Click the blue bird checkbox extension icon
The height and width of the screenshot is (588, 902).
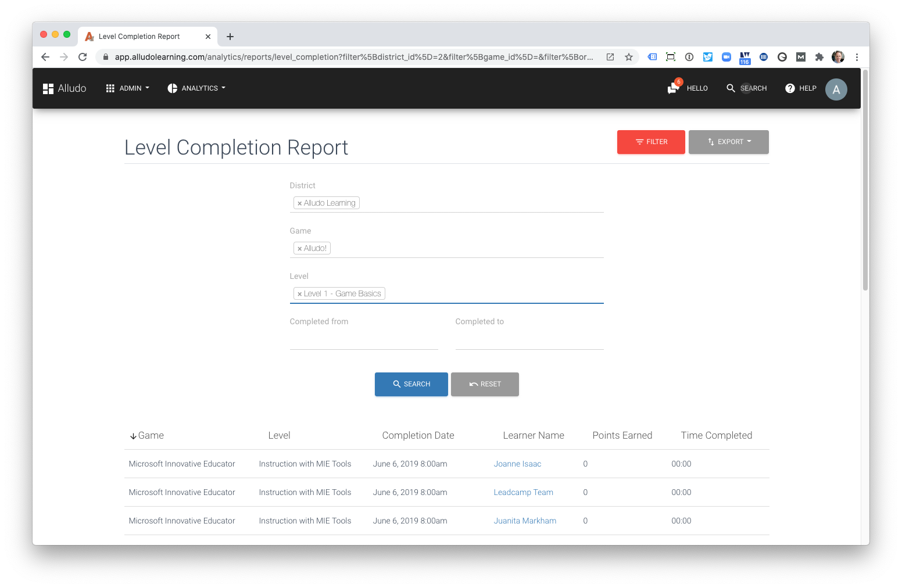tap(708, 57)
